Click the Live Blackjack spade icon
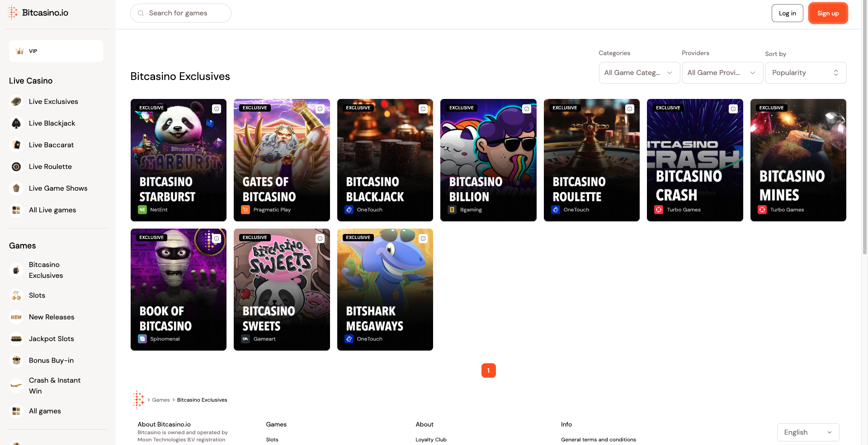The image size is (868, 445). 16,123
